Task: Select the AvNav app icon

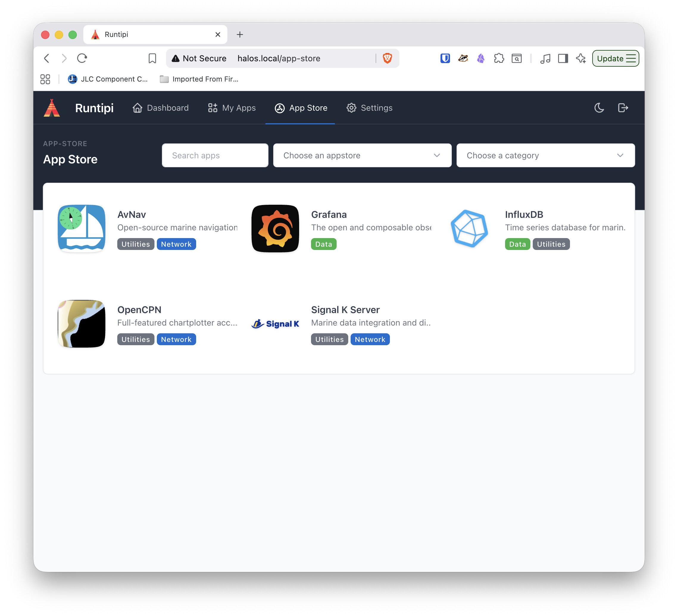Action: (81, 228)
